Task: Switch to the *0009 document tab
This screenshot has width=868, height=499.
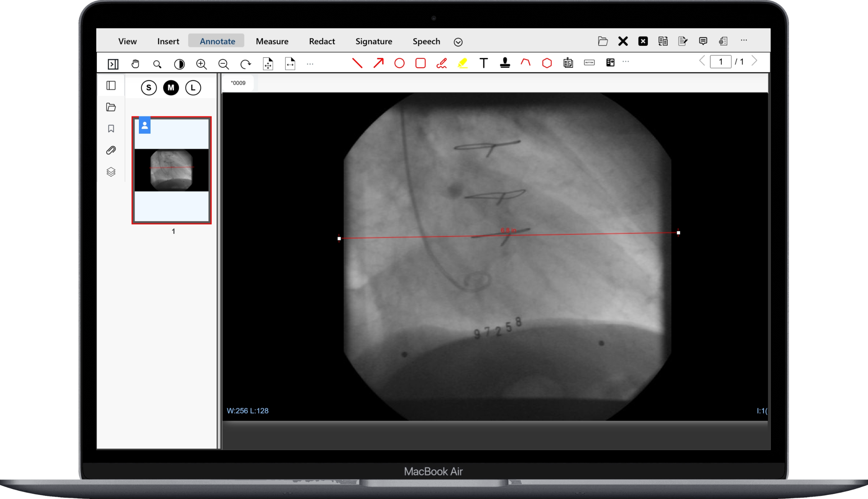Action: tap(238, 83)
